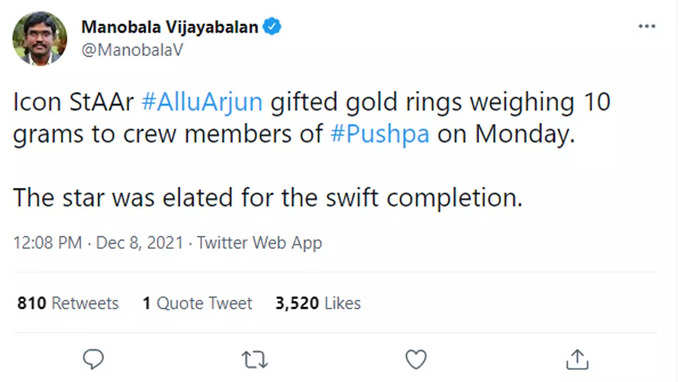Click the reply speech bubble icon
The height and width of the screenshot is (382, 680).
(x=93, y=359)
